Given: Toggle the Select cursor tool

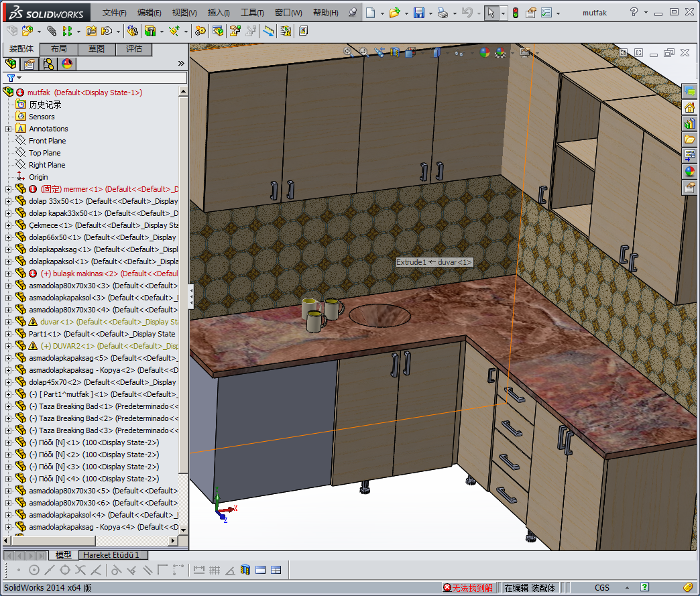Looking at the screenshot, I should (491, 13).
